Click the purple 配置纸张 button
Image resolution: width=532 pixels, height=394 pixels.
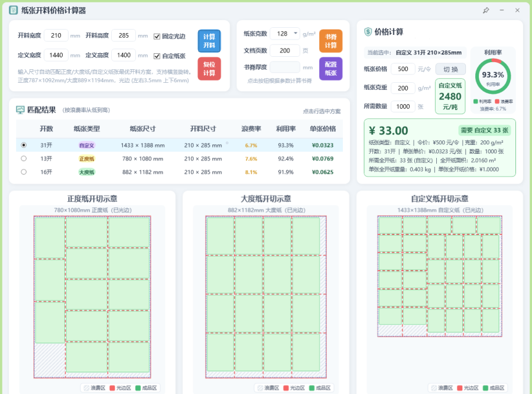click(x=331, y=69)
